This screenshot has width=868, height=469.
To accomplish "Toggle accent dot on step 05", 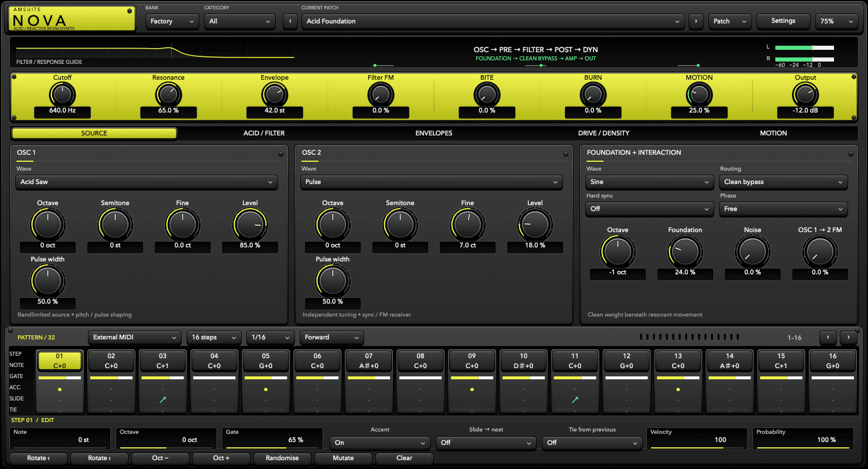I will (266, 389).
